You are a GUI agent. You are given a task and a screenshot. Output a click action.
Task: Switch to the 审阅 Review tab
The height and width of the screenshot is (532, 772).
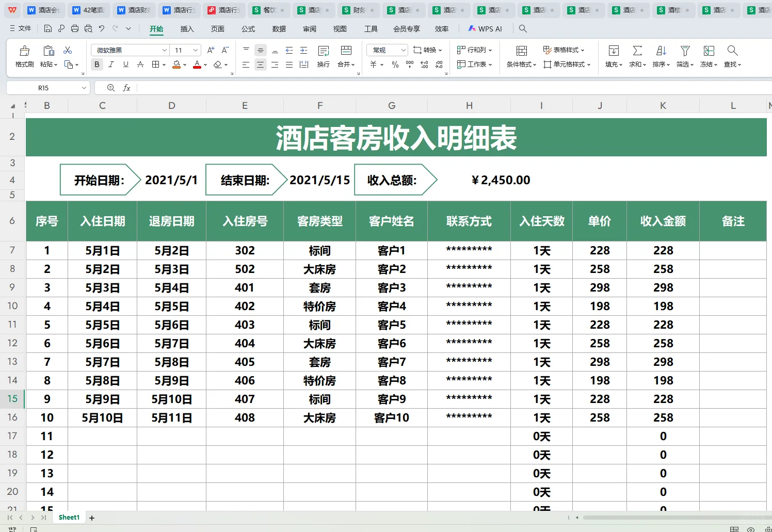[x=310, y=29]
